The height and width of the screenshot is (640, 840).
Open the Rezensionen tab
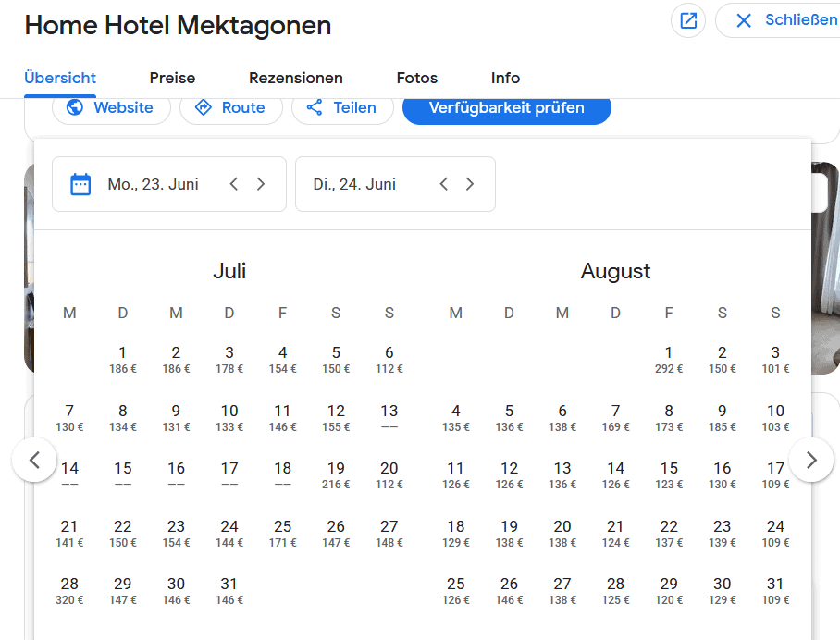click(x=295, y=78)
